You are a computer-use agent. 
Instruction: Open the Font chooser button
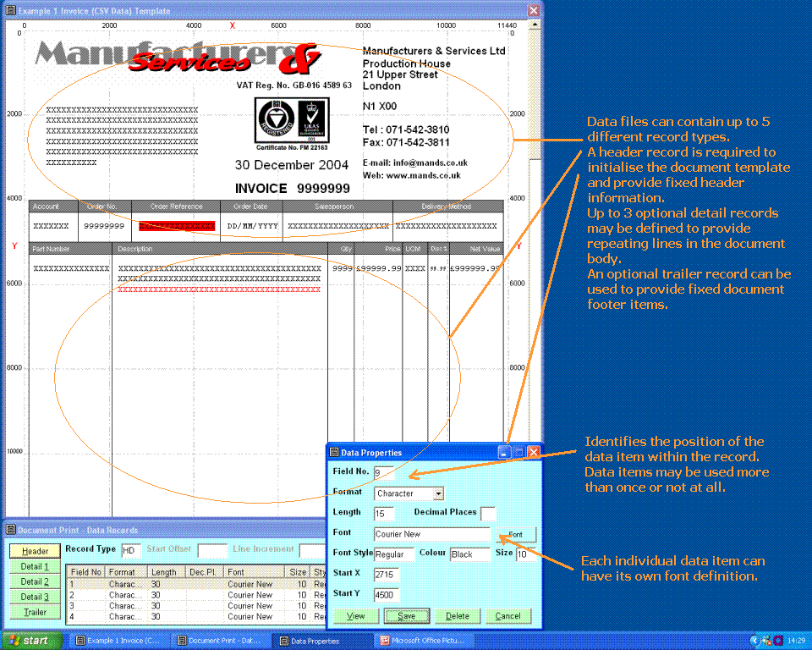515,535
